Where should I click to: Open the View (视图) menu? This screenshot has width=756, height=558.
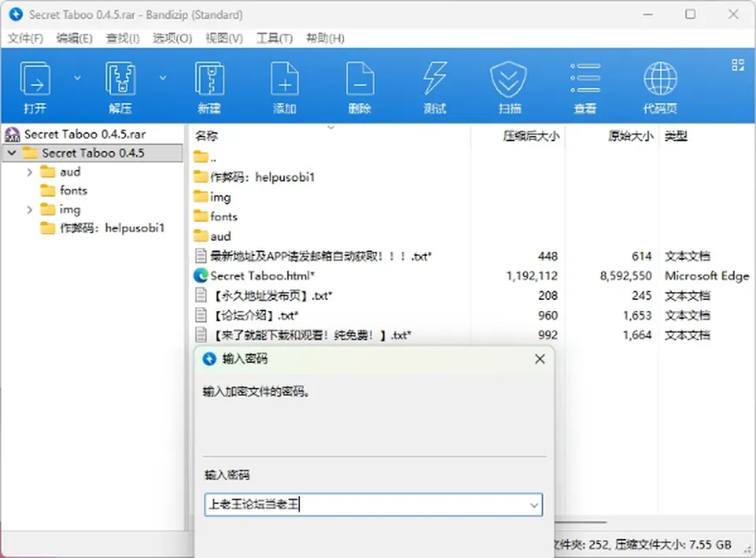(224, 38)
